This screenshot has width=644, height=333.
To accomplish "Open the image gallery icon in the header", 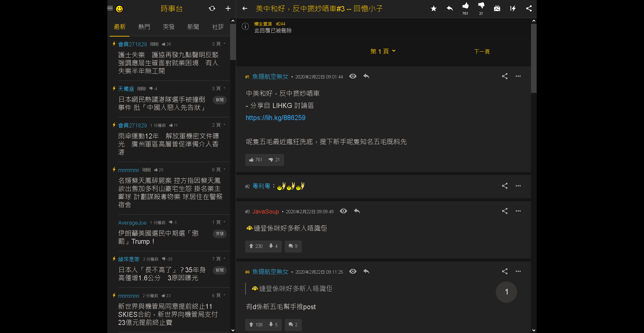I will tap(497, 8).
